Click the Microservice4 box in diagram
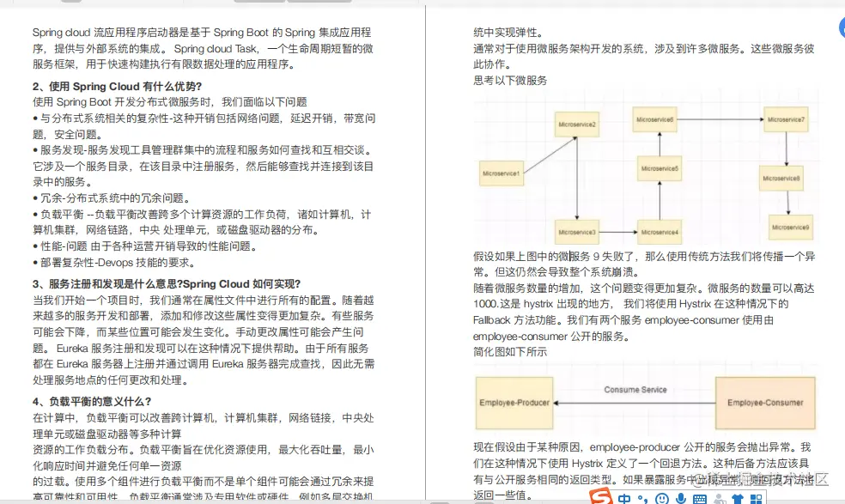The width and height of the screenshot is (845, 504). (x=659, y=233)
